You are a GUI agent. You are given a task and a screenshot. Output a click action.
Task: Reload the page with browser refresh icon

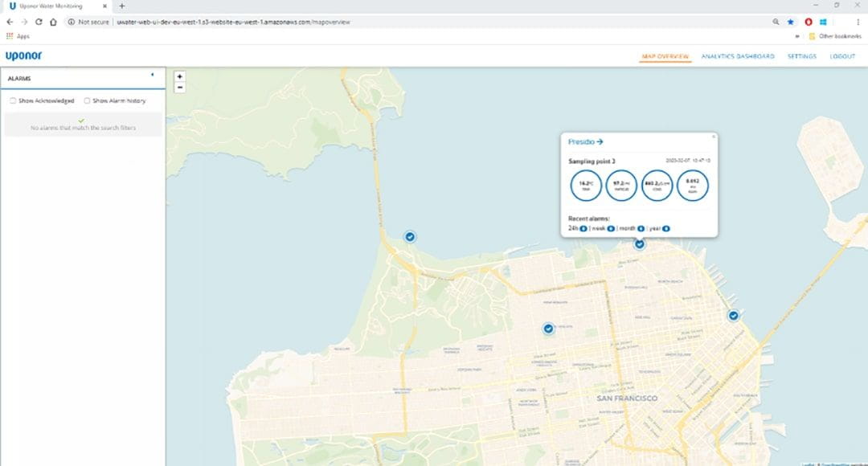[38, 22]
